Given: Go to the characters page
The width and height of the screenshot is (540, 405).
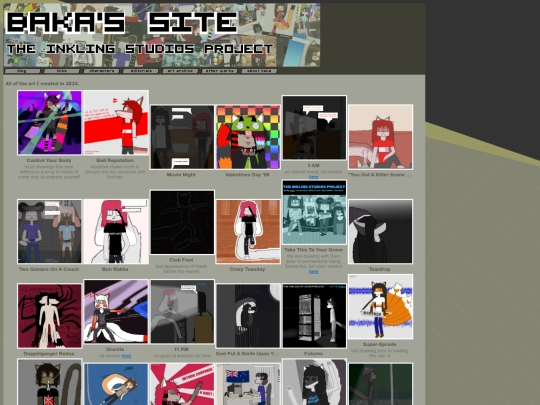Looking at the screenshot, I should [102, 71].
